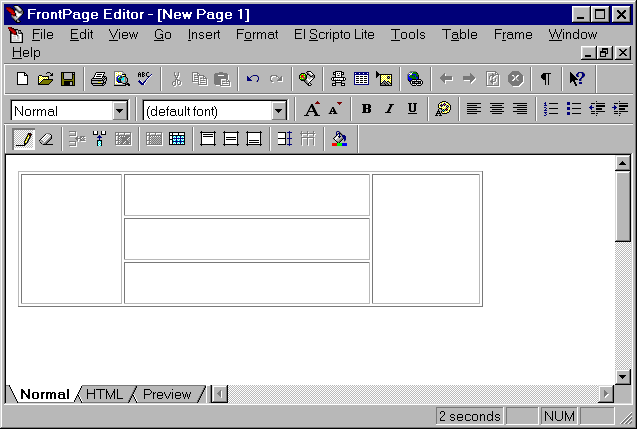Insert a table from main toolbar
Screen dimensions: 637x429
361,78
